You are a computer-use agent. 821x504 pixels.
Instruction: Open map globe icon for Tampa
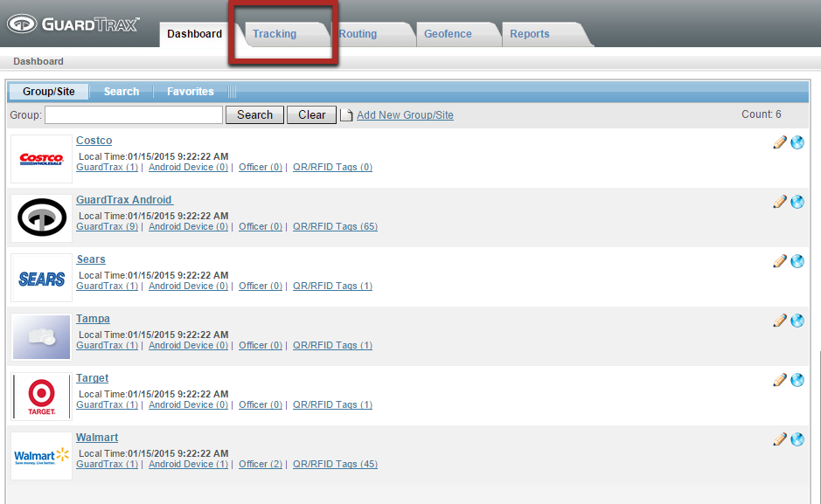tap(797, 321)
